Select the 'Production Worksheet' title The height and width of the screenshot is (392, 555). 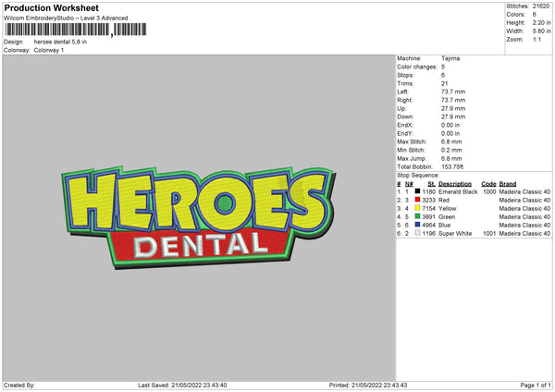pos(51,7)
